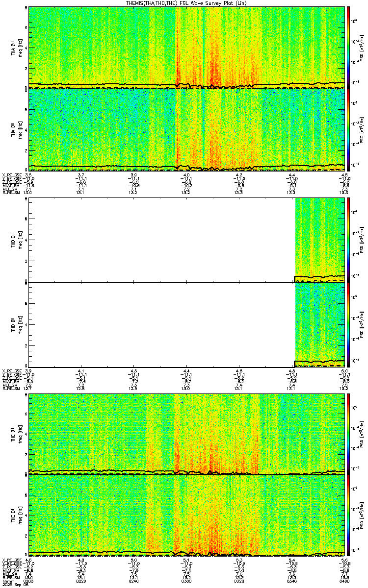Image resolution: width=368 pixels, height=588 pixels.
Task: Click the 'THD B⊥ freq [Hz]' axis label
Action: pos(16,240)
